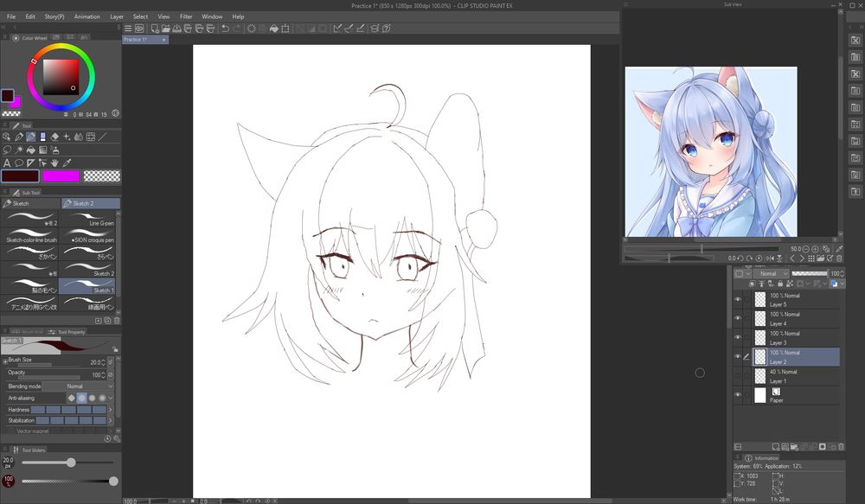Click the Delete layer trash icon
Viewport: 865px width, 504px height.
(841, 447)
